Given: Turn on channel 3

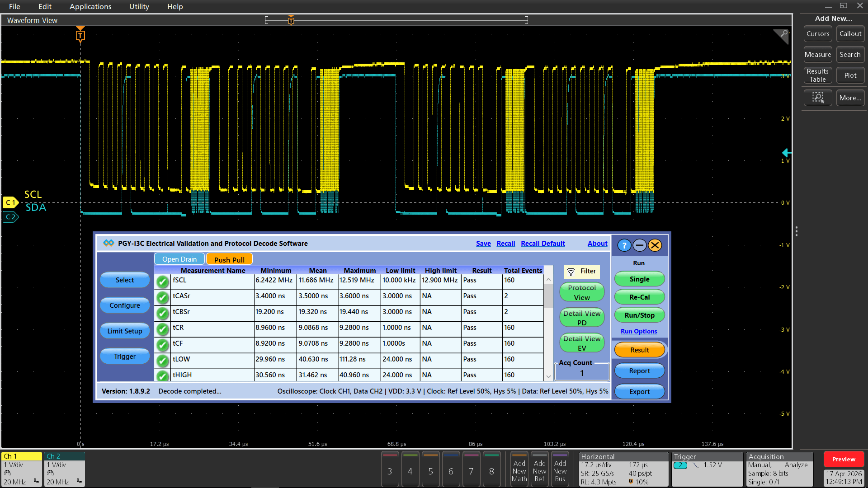Looking at the screenshot, I should [x=390, y=469].
